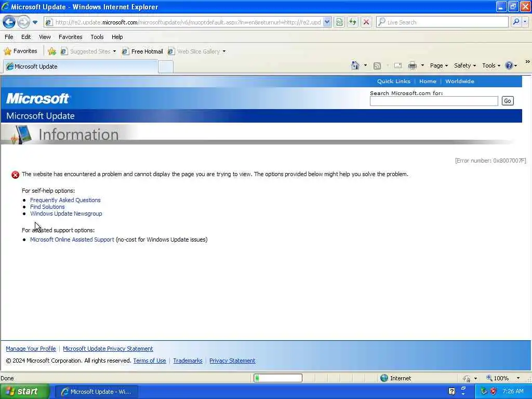Open the Find Solutions link
This screenshot has width=532, height=399.
pos(47,207)
